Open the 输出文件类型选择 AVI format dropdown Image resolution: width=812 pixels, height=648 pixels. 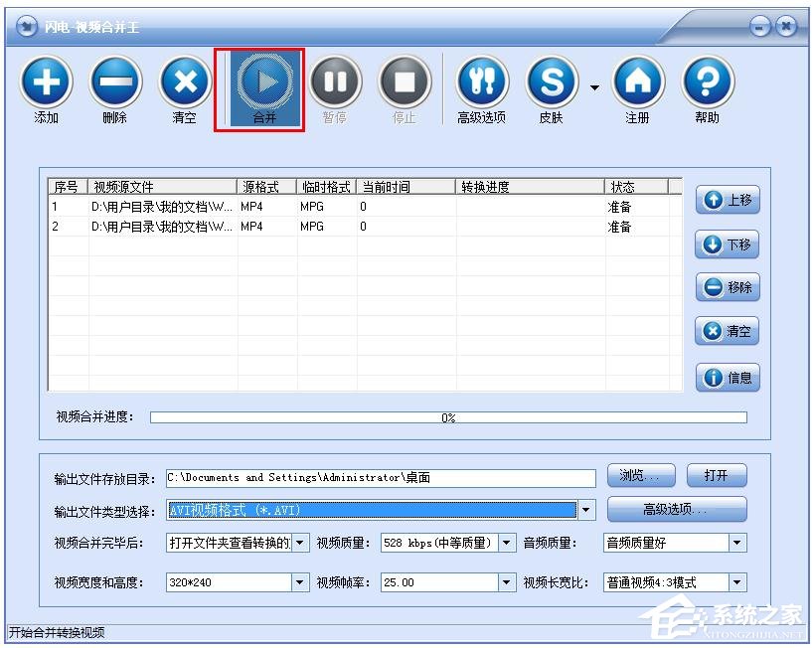(x=586, y=509)
